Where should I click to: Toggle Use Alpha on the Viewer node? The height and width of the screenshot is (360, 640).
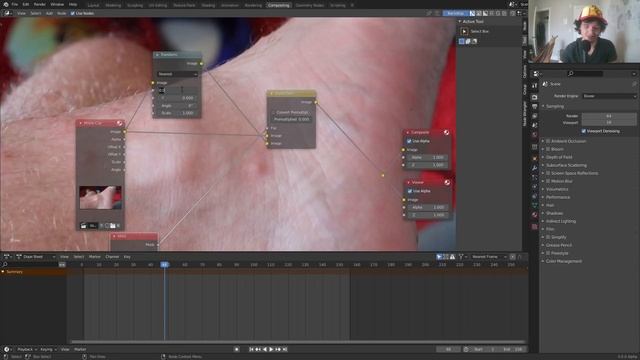coord(409,191)
